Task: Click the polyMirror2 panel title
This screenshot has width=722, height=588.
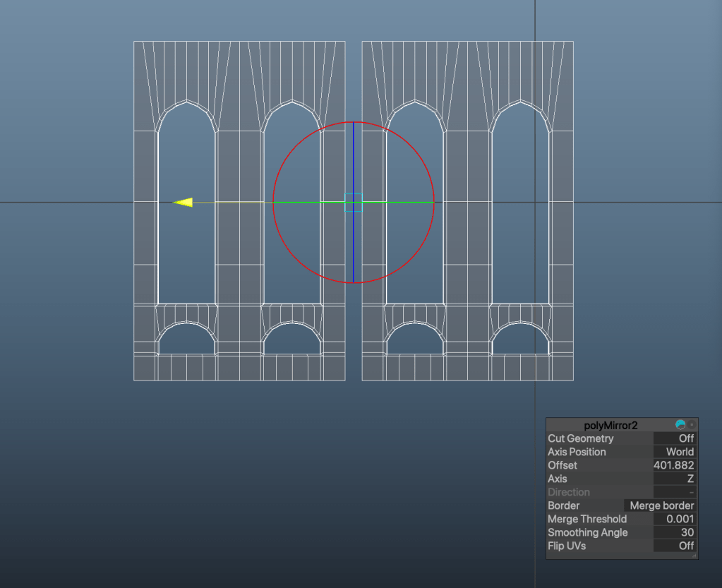Action: [x=610, y=425]
